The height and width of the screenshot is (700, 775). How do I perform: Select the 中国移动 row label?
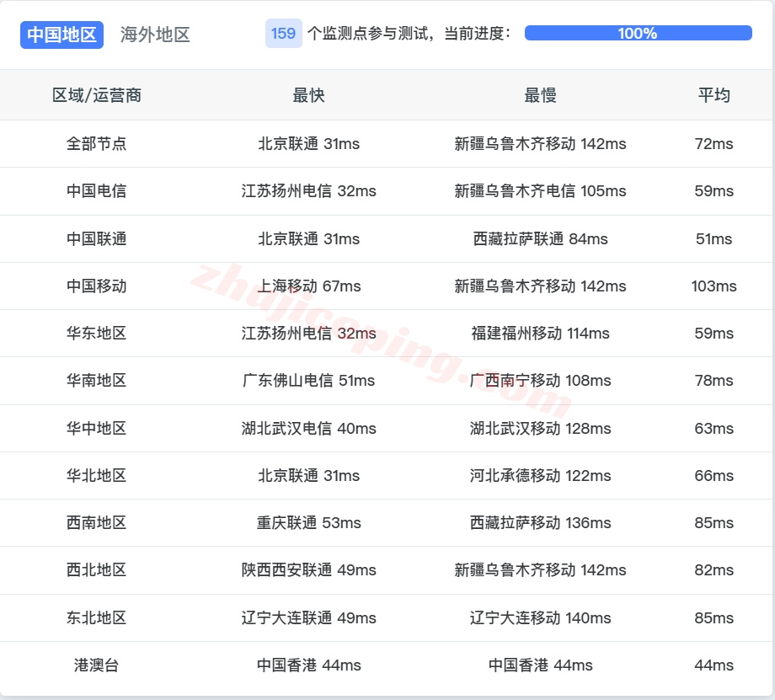tap(97, 286)
